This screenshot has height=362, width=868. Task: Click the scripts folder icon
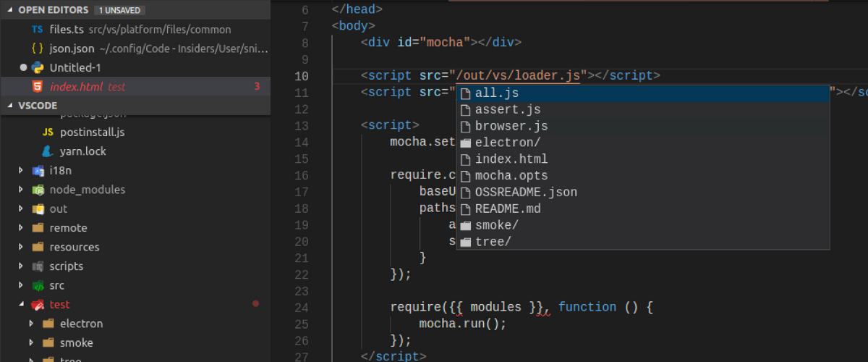pyautogui.click(x=38, y=266)
